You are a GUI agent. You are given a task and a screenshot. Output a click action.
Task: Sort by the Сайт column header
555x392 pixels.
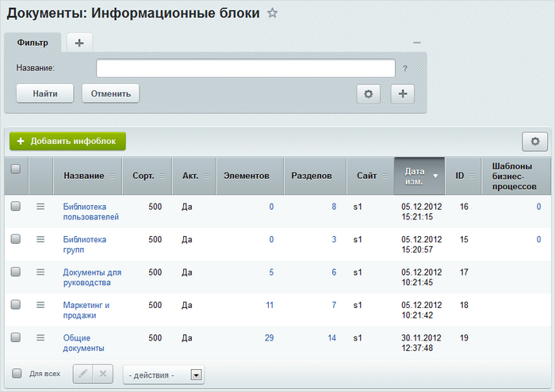(x=370, y=176)
